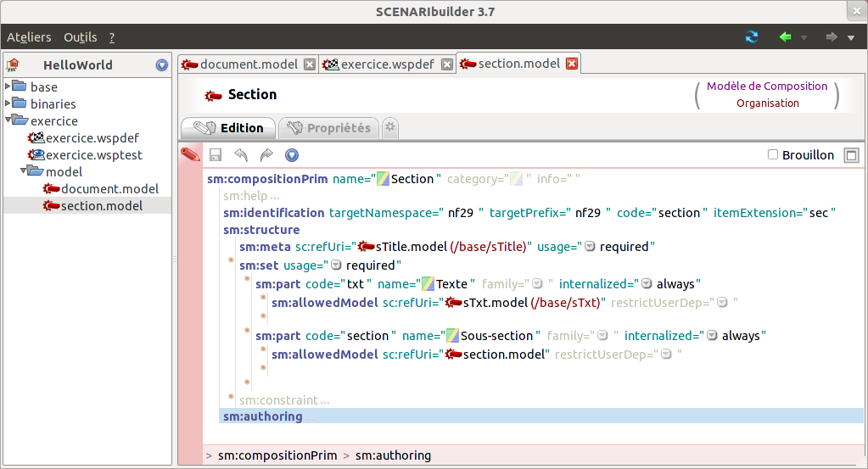Open the HelloWorld workshop options menu

click(162, 65)
